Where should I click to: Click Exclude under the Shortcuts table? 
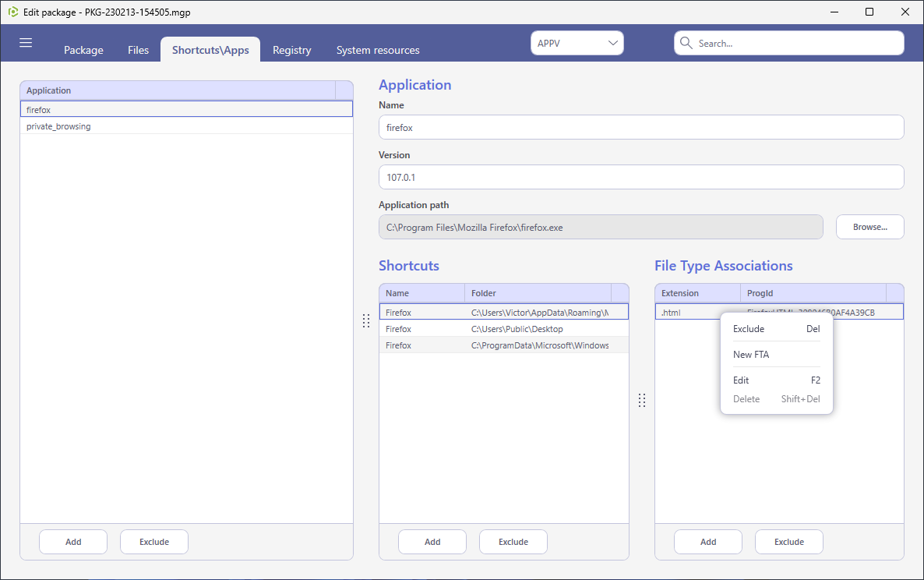[x=513, y=542]
